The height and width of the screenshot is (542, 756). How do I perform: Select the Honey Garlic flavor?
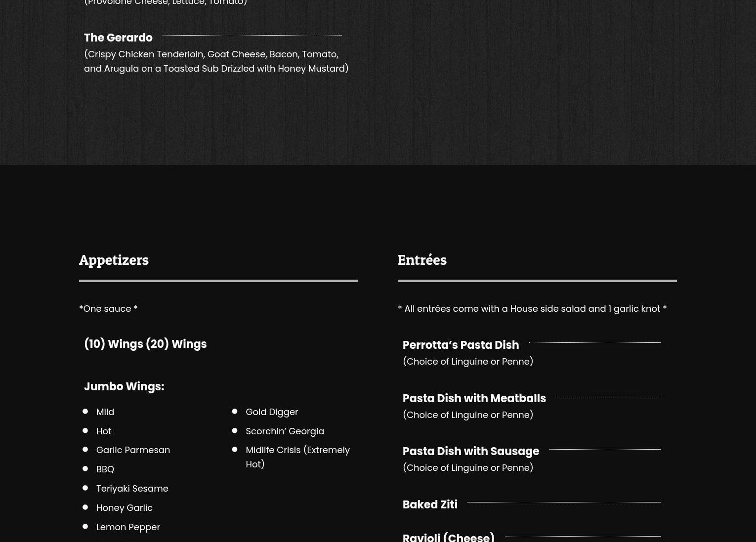point(124,507)
